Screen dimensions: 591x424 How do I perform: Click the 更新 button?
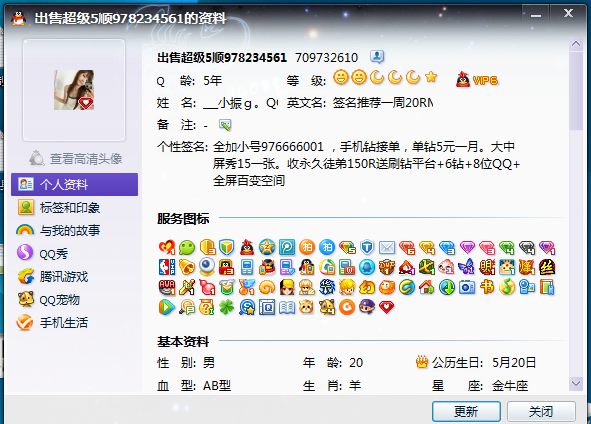click(466, 412)
